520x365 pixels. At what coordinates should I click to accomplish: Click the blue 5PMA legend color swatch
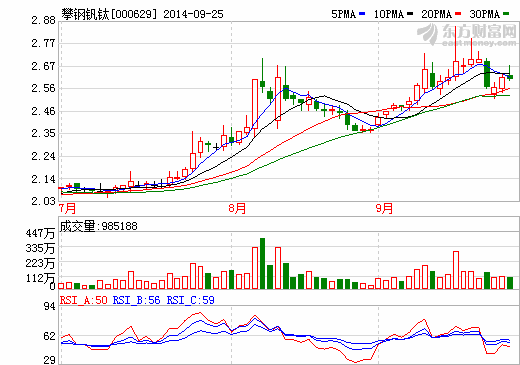(362, 14)
